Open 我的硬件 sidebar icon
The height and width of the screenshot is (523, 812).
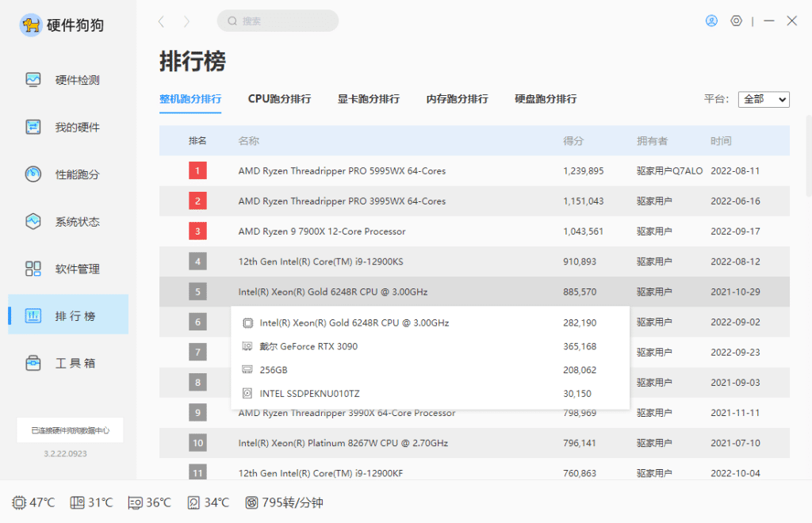pos(33,127)
